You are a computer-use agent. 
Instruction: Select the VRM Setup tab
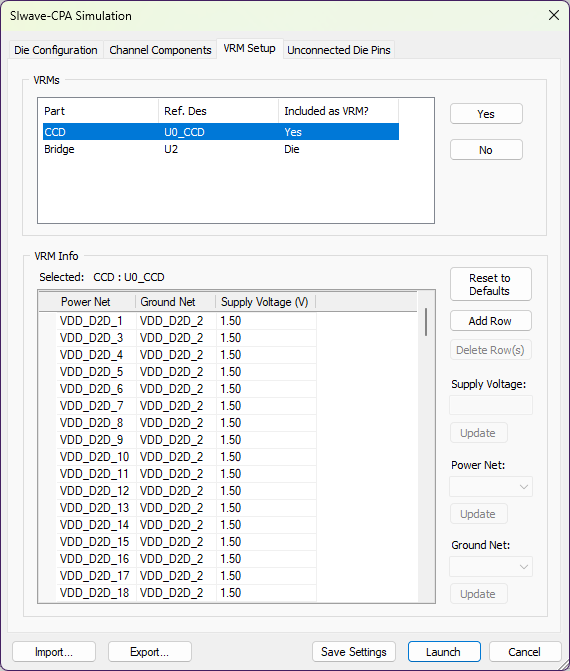pyautogui.click(x=249, y=48)
